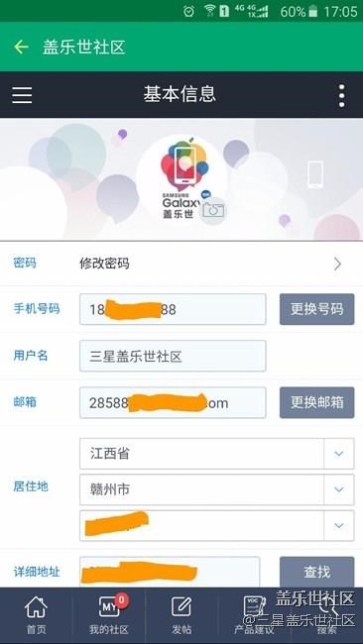Tap the green back arrow icon
The image size is (363, 644).
tap(21, 47)
